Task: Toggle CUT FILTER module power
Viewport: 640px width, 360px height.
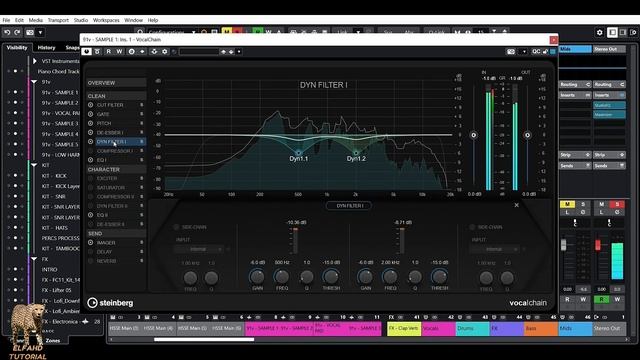Action: click(x=91, y=105)
